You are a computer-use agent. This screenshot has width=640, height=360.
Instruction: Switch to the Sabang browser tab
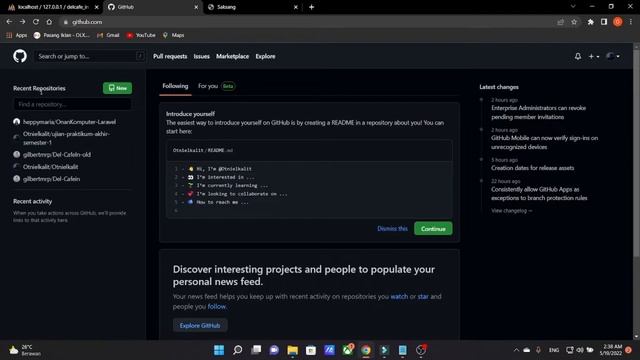pyautogui.click(x=251, y=7)
